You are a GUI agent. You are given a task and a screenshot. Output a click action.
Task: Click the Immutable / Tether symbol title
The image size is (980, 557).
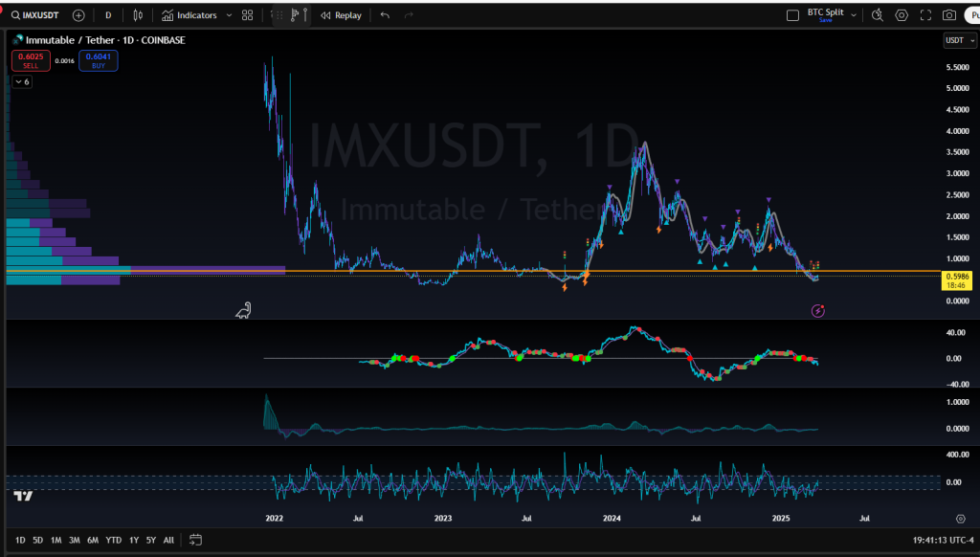[x=71, y=40]
